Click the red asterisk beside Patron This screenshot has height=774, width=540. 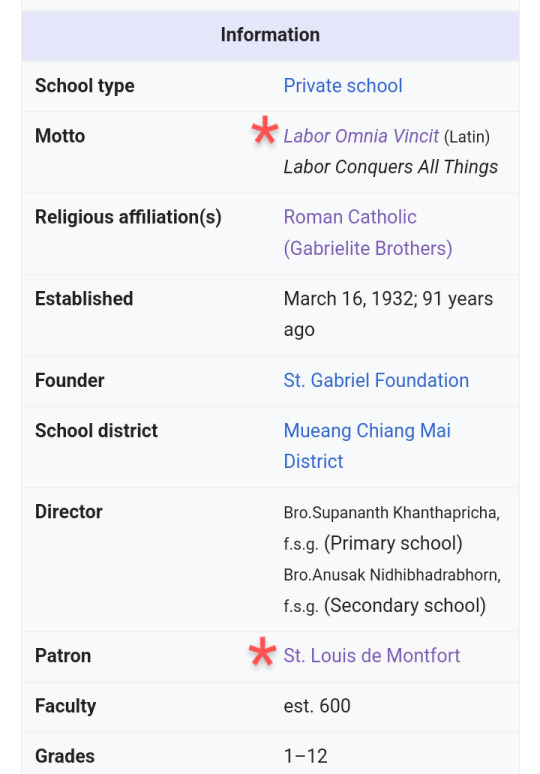[262, 651]
